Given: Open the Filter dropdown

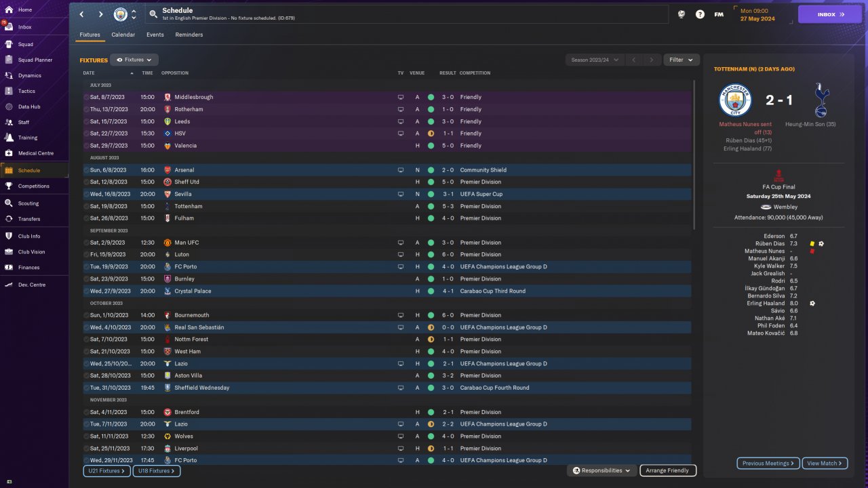Looking at the screenshot, I should click(x=682, y=60).
